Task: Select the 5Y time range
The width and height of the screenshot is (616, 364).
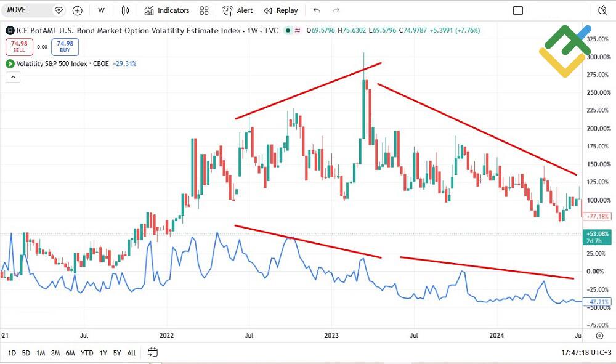Action: point(117,353)
